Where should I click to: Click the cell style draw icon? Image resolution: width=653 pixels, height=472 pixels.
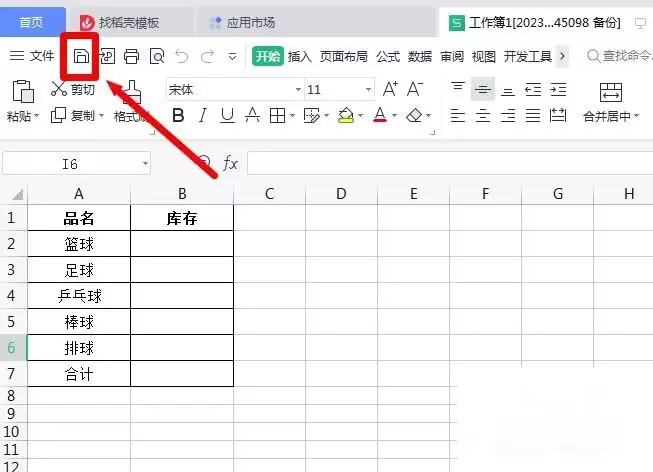(312, 115)
